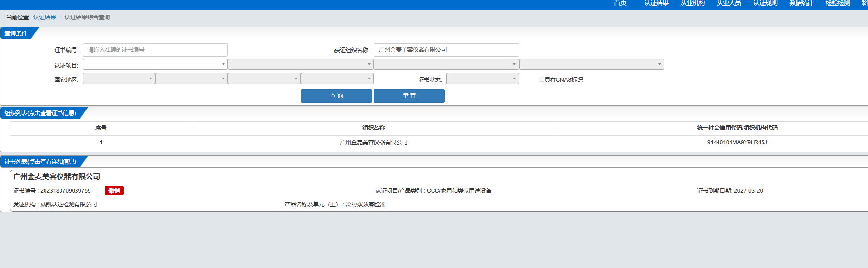Open the fourth 国家地区 dropdown

point(337,79)
